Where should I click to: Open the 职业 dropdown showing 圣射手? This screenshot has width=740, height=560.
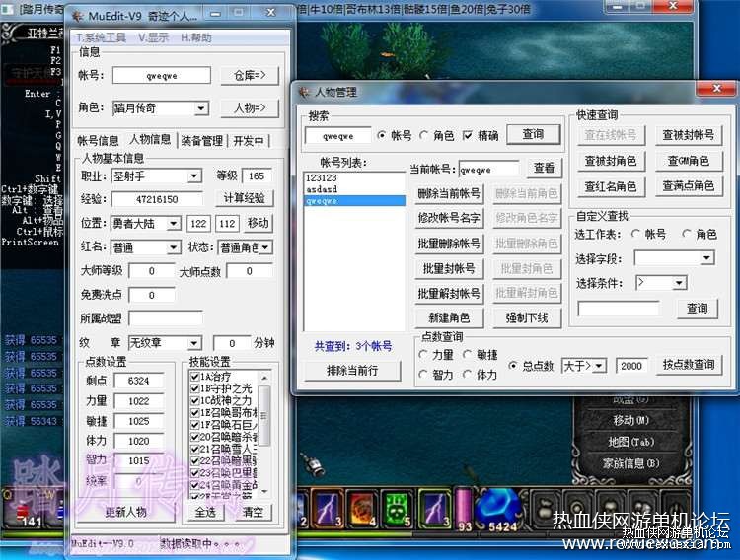click(x=194, y=176)
